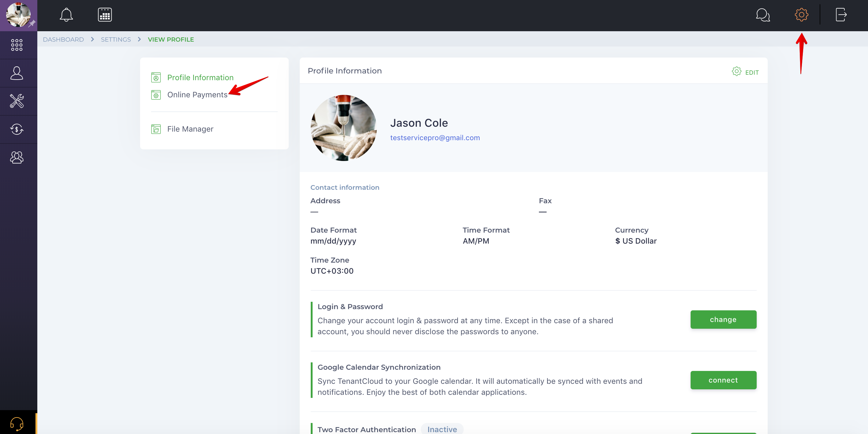This screenshot has width=868, height=434.
Task: Click the logout icon
Action: pos(841,15)
